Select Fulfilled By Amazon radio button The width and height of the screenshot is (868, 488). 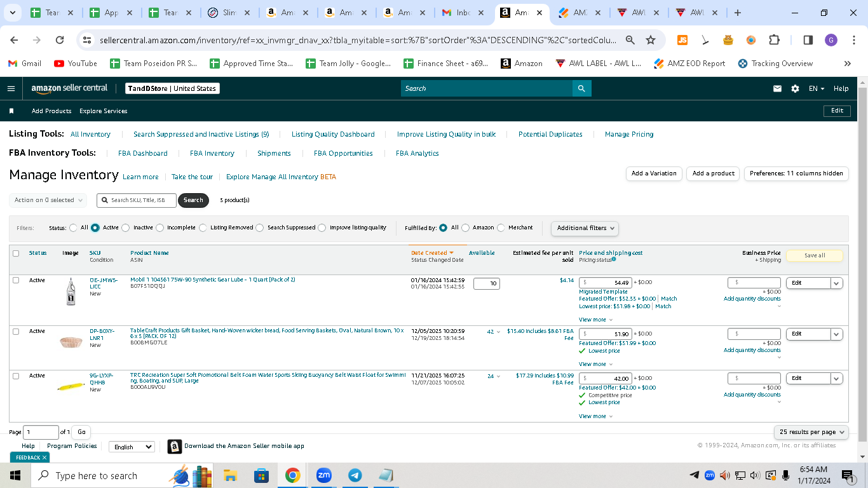(466, 227)
